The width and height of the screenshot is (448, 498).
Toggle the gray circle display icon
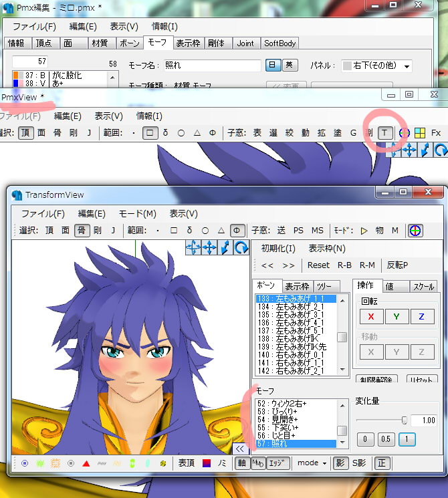(71, 463)
